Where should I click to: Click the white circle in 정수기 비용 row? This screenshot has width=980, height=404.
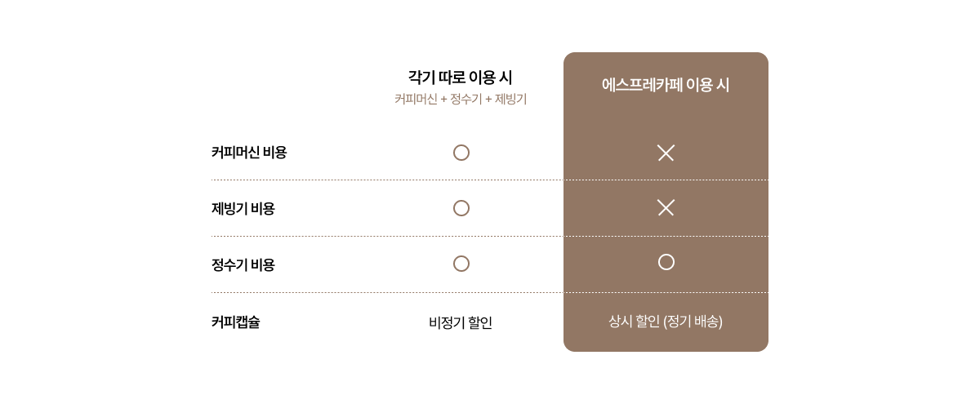666,262
